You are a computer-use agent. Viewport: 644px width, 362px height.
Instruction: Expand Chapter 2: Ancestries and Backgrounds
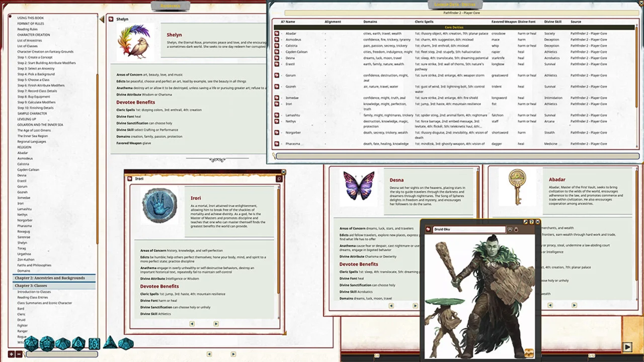(x=54, y=278)
